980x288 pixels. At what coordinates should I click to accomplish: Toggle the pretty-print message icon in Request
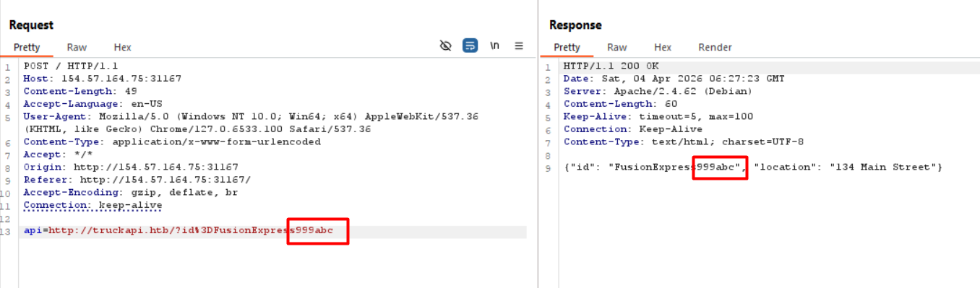(470, 45)
